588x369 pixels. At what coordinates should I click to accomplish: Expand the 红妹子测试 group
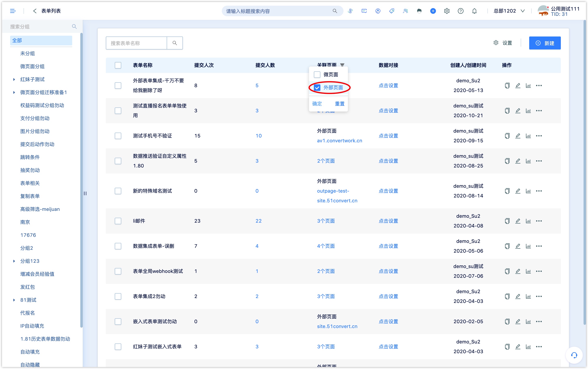click(x=14, y=79)
